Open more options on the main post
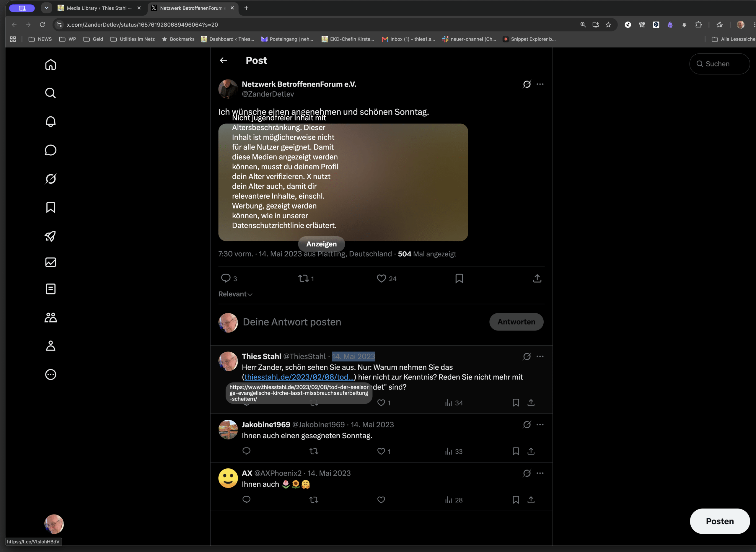The height and width of the screenshot is (552, 756). pos(540,84)
